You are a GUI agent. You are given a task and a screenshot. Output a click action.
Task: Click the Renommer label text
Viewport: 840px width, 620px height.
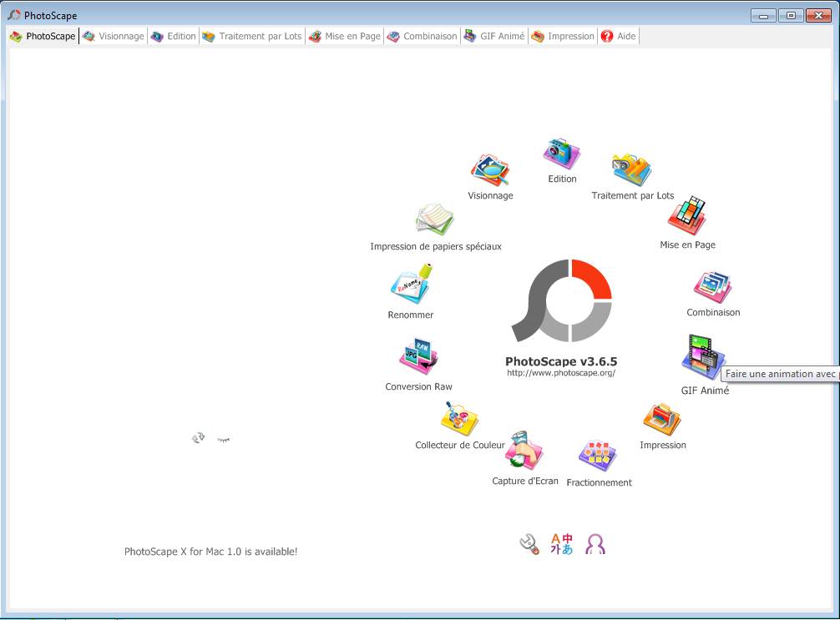coord(410,315)
